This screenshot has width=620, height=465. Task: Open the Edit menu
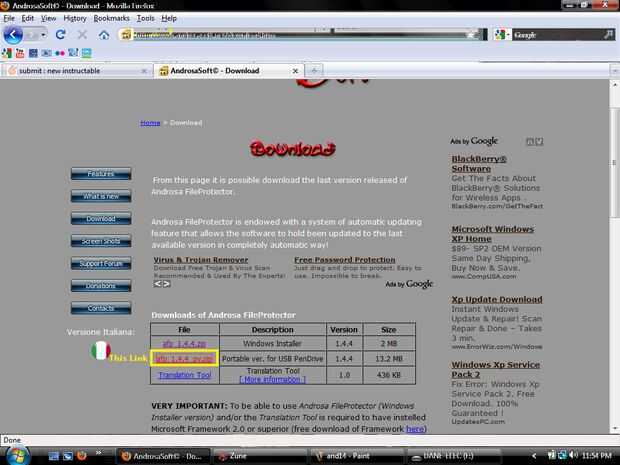[27, 18]
